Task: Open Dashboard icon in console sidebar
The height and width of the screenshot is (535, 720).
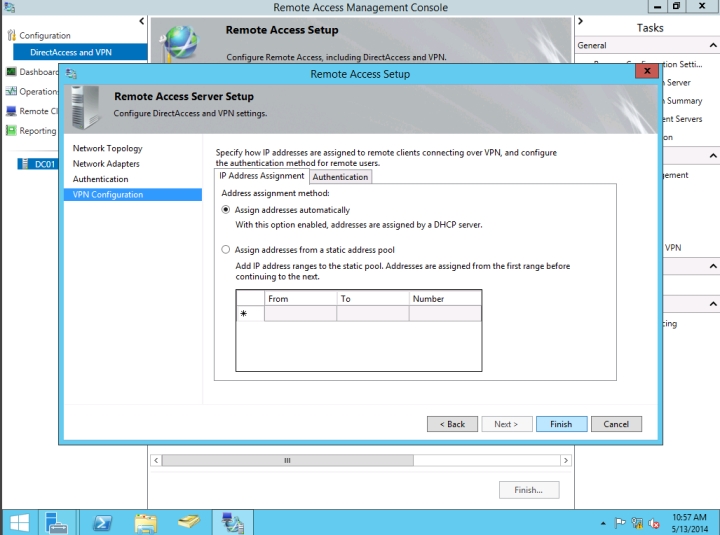Action: pos(11,72)
